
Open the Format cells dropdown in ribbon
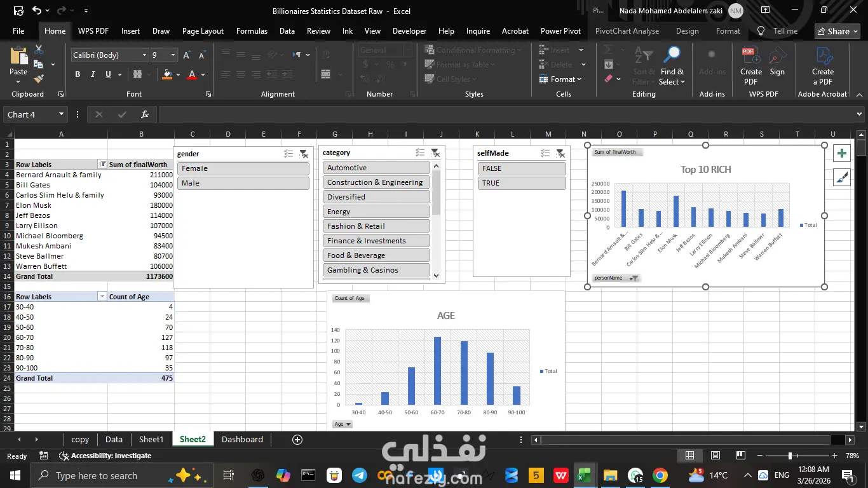coord(560,79)
